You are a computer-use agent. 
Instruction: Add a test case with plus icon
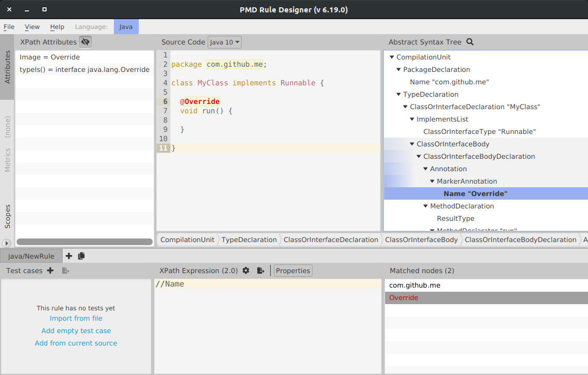point(50,271)
